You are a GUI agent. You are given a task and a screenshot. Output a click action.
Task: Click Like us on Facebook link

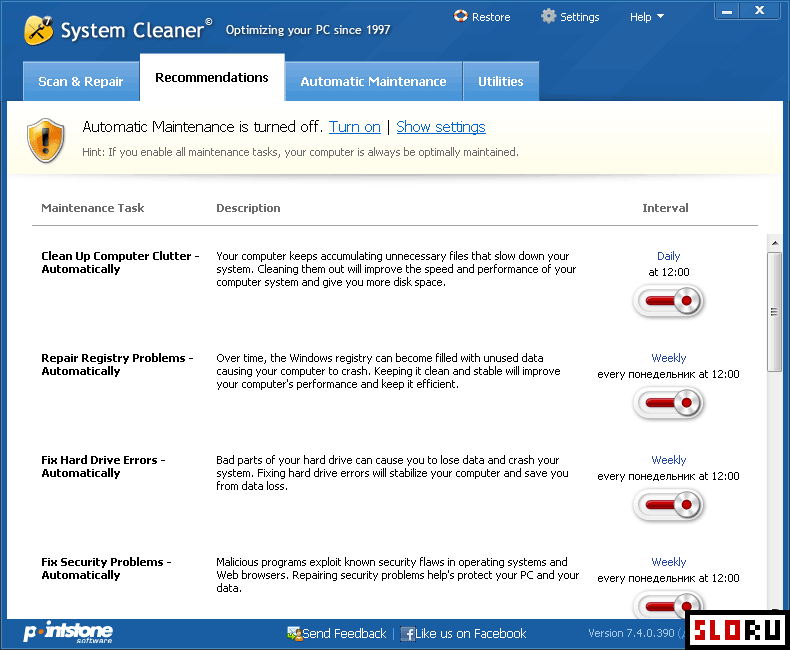point(471,633)
